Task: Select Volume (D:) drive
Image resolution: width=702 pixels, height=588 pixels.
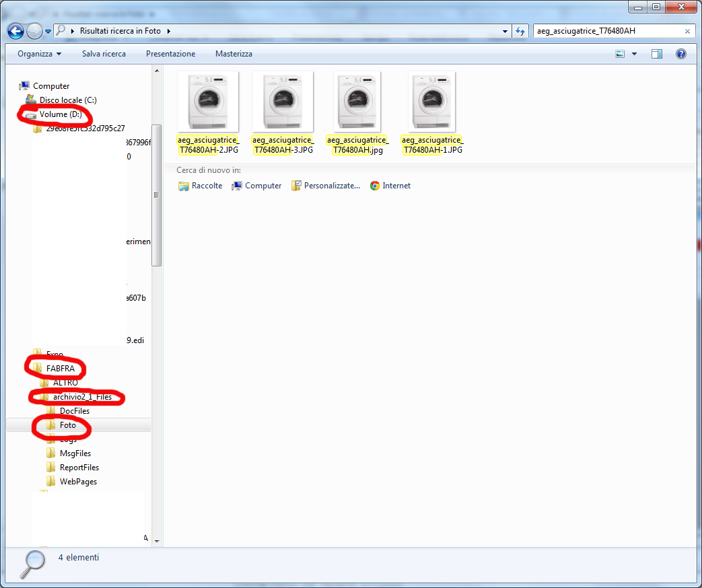Action: [x=61, y=114]
